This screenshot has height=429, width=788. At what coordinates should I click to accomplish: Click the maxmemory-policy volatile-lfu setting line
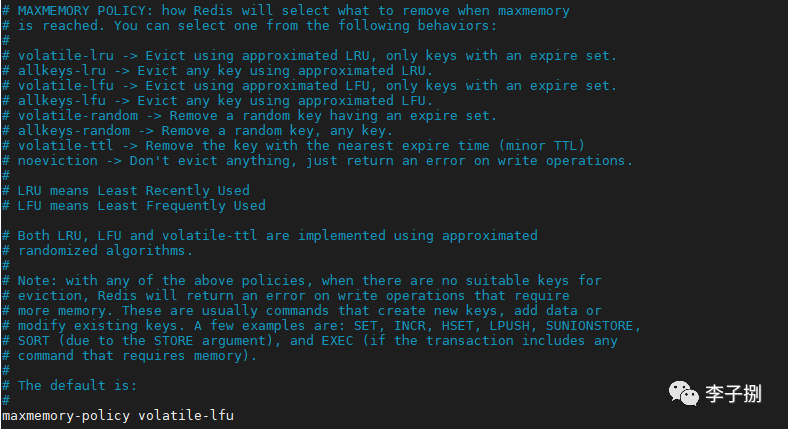(x=118, y=415)
